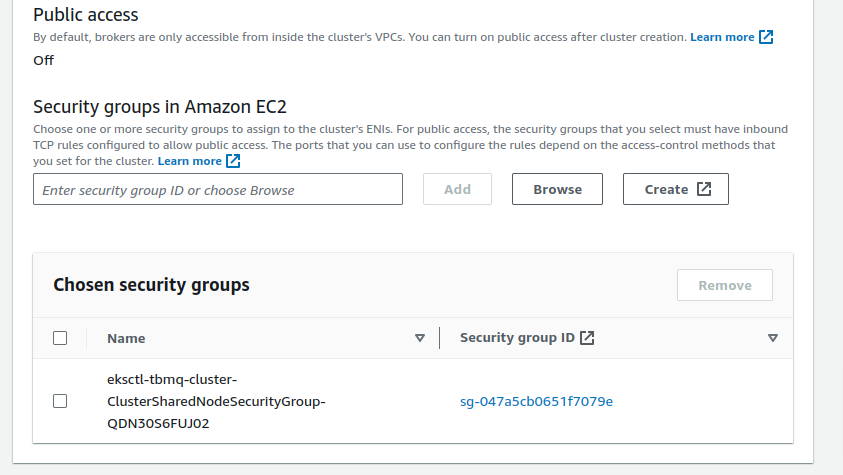Click the column divider after the Name column
The width and height of the screenshot is (843, 475).
(439, 338)
